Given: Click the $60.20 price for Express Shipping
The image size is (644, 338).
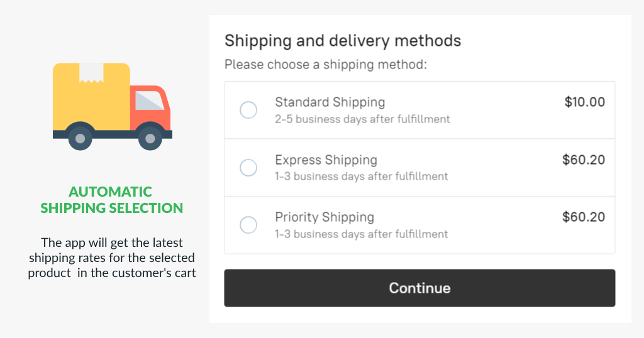Looking at the screenshot, I should tap(583, 160).
